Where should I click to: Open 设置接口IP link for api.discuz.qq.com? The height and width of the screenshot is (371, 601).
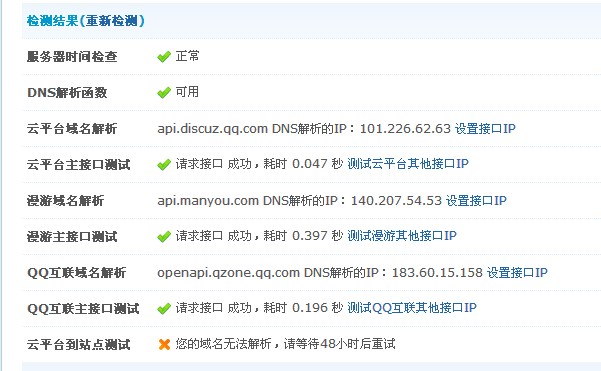[485, 128]
